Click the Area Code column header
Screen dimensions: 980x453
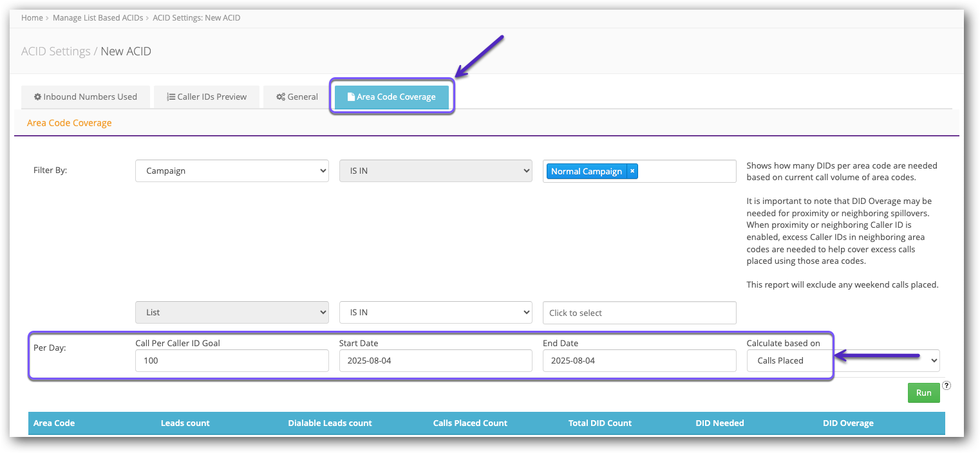coord(54,423)
